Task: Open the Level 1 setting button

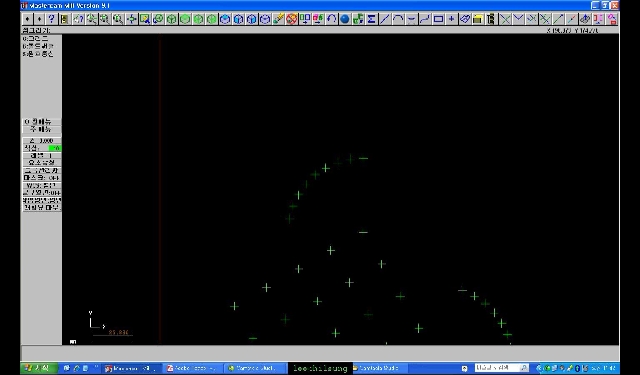Action: [42, 155]
